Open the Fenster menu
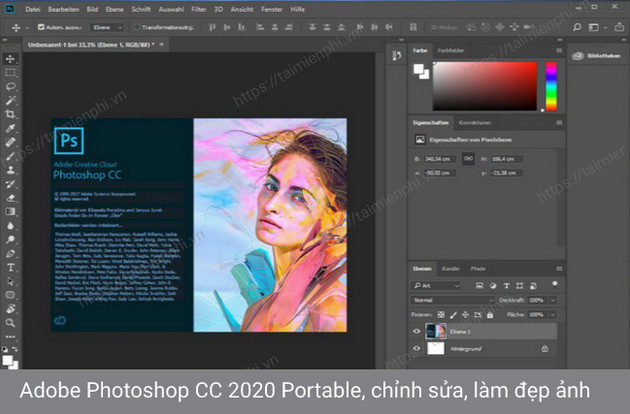This screenshot has width=630, height=414. (x=272, y=9)
